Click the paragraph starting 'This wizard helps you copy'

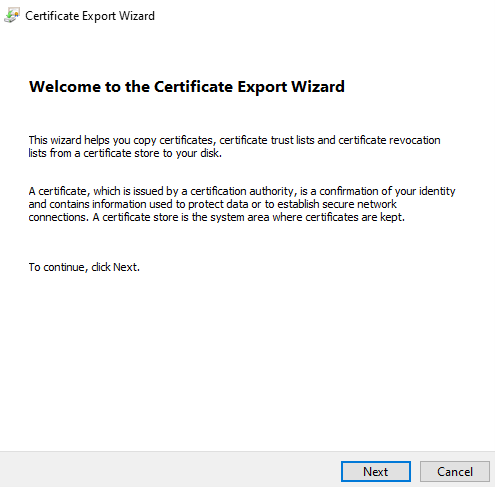[x=234, y=146]
